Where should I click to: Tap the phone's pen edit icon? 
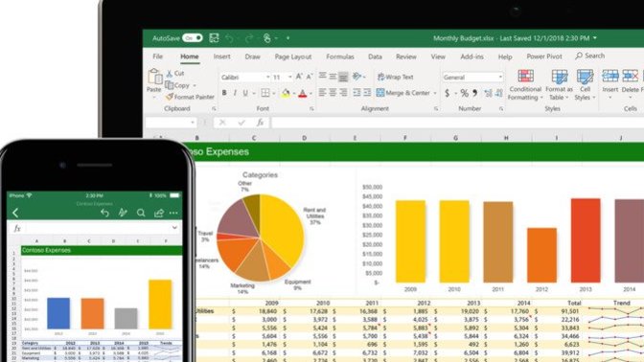123,213
